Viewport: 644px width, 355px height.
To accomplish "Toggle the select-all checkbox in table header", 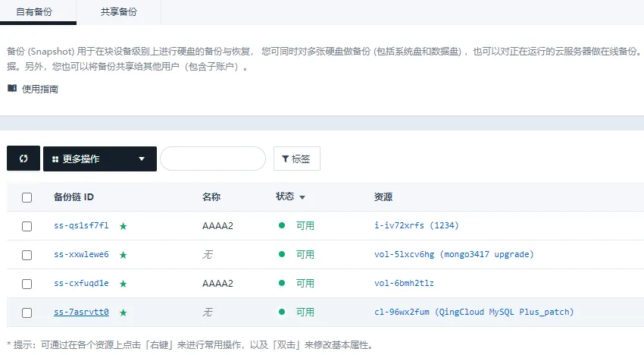I will coord(27,197).
